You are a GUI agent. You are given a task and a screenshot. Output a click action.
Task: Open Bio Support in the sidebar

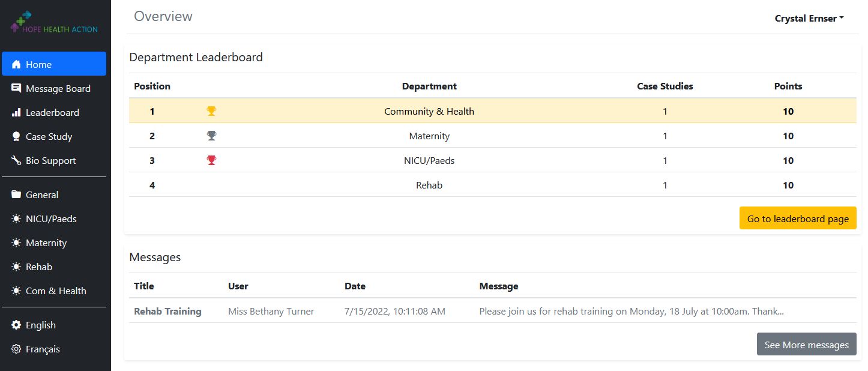pos(54,160)
